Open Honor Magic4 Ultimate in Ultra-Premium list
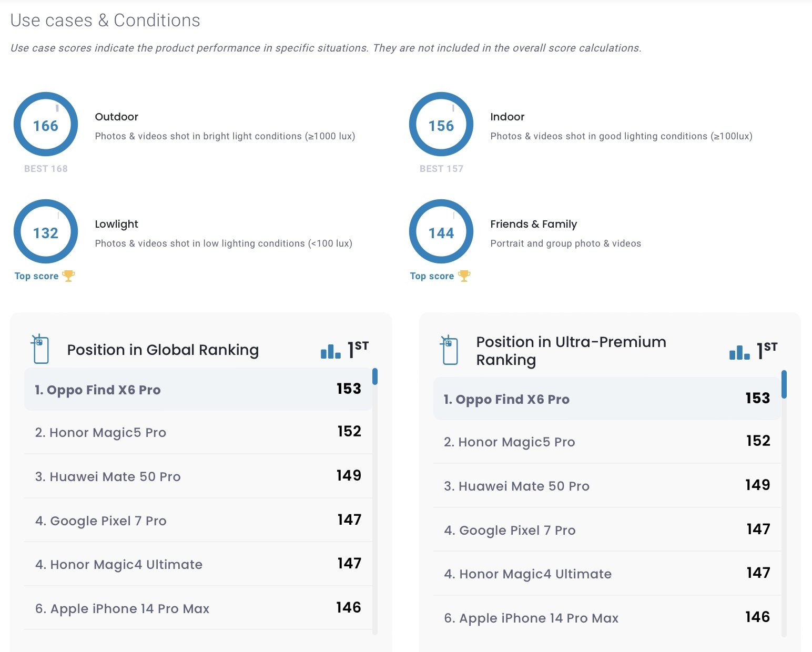Screen dimensions: 812x652 [607, 574]
